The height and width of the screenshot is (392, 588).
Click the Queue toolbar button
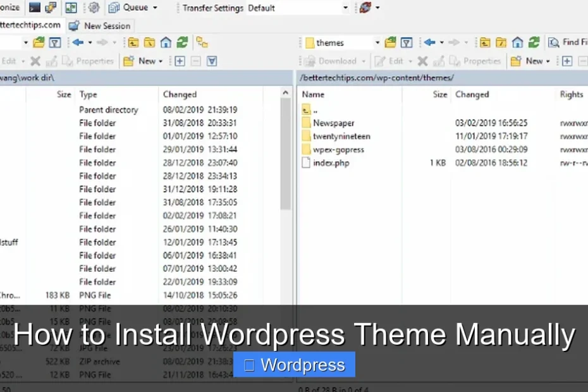click(x=129, y=7)
